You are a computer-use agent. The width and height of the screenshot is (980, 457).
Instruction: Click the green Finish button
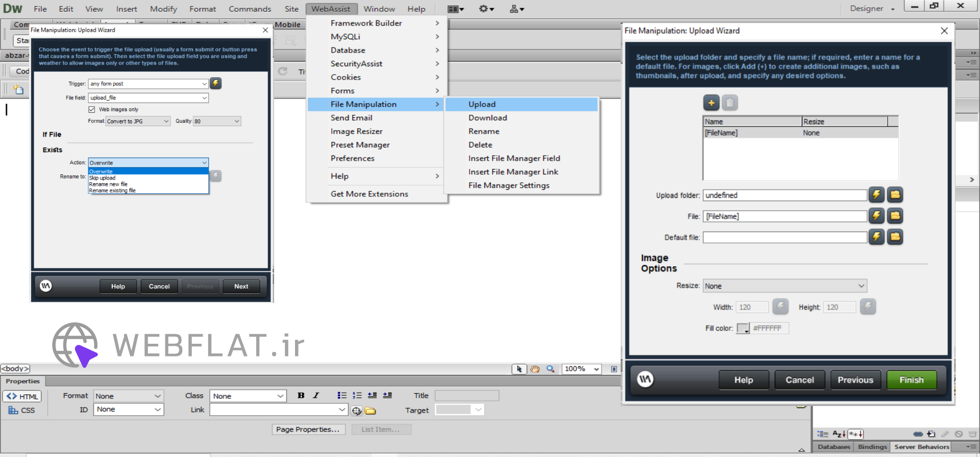[912, 380]
